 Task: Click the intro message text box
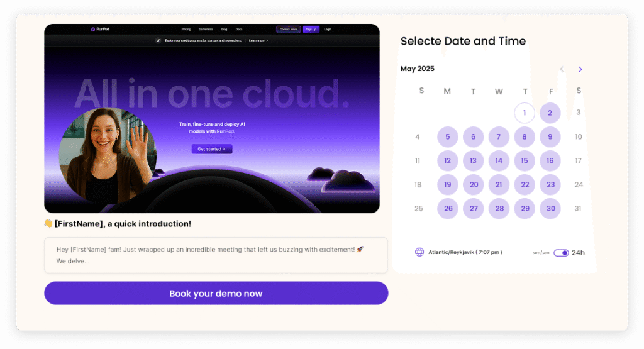[x=216, y=255]
